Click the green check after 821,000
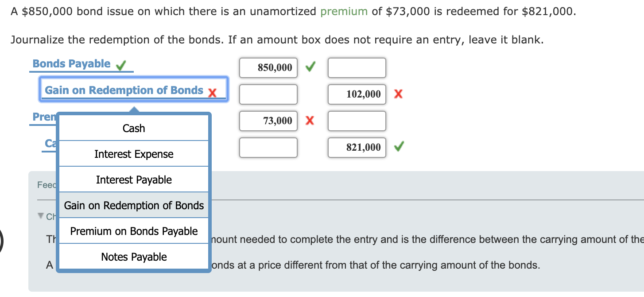This screenshot has height=297, width=644. pos(398,147)
